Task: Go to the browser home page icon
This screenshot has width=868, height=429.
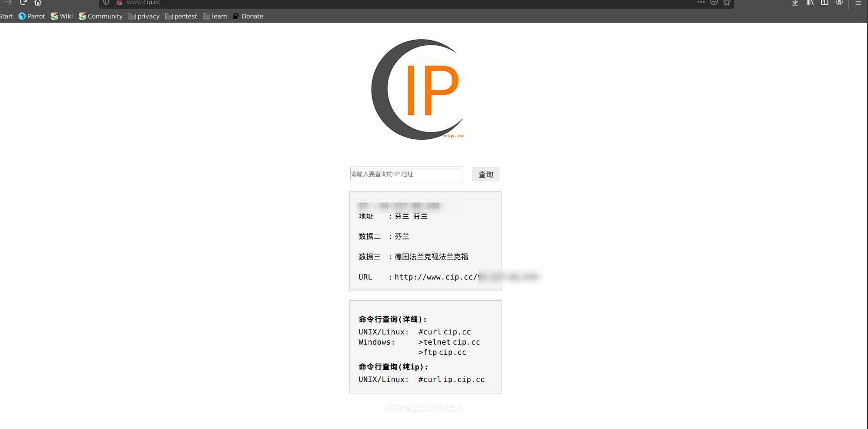Action: 38,2
